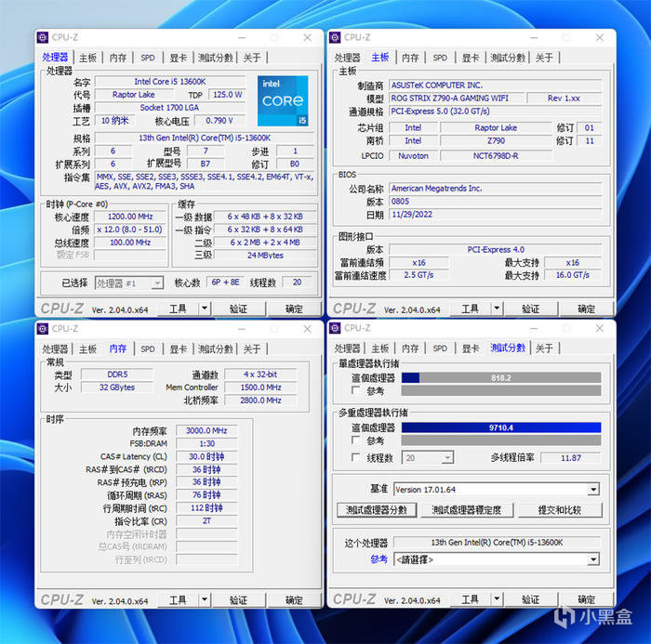The width and height of the screenshot is (651, 644).
Task: Select 内存 tab in benchmark window
Action: click(x=410, y=348)
